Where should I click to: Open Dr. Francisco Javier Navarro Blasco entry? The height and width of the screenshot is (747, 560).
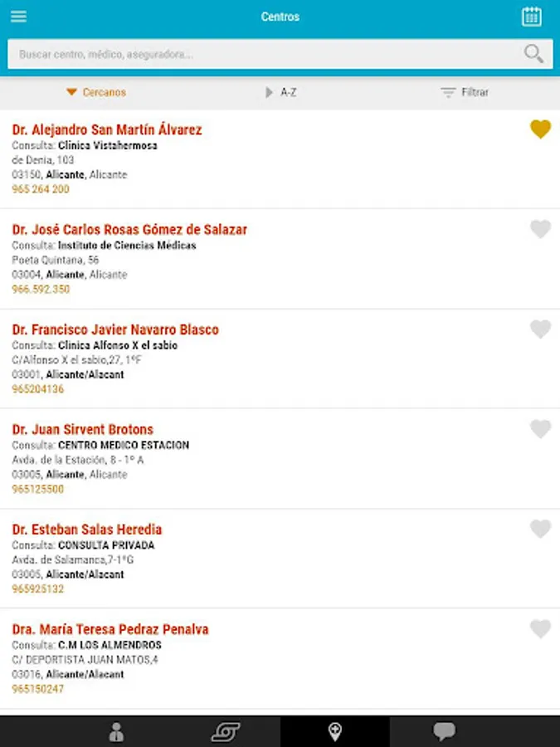(x=115, y=330)
